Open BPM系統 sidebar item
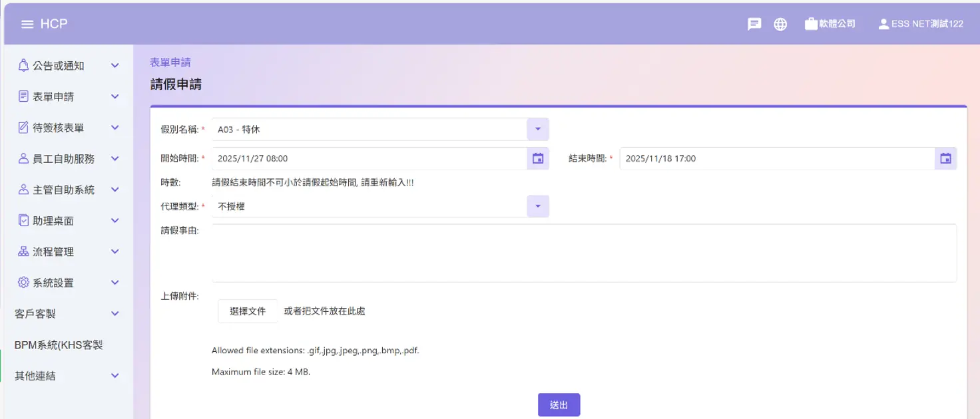 (x=59, y=345)
